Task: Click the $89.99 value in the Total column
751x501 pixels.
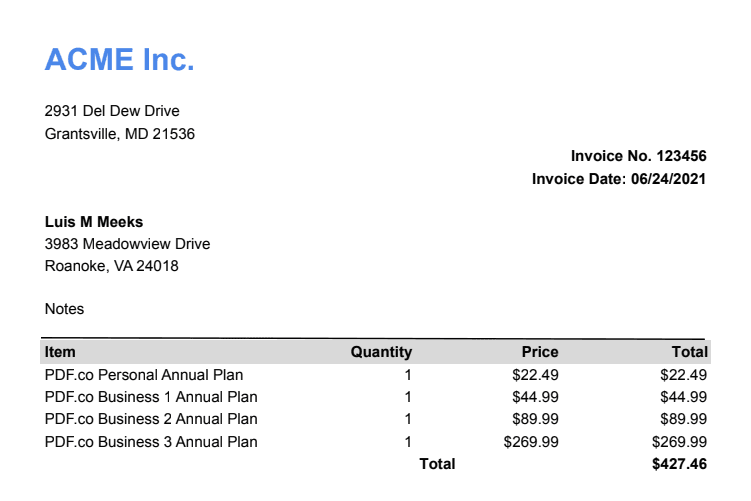Action: click(684, 419)
